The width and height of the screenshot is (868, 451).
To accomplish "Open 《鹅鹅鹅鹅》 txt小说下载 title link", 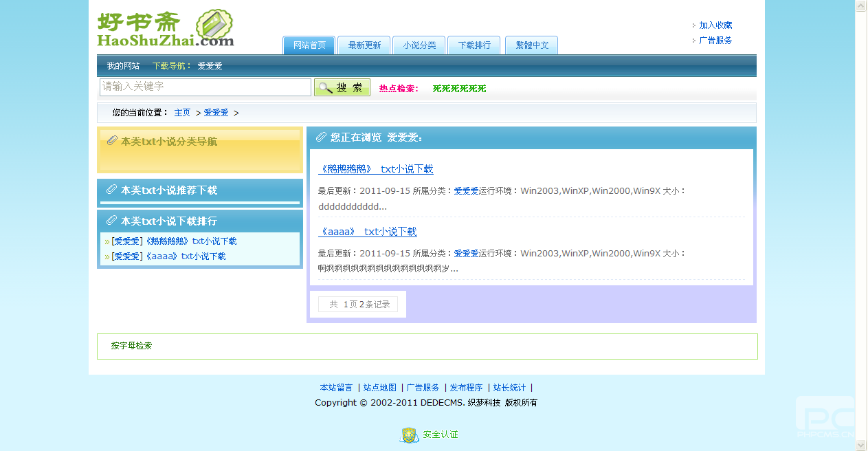I will [x=376, y=169].
